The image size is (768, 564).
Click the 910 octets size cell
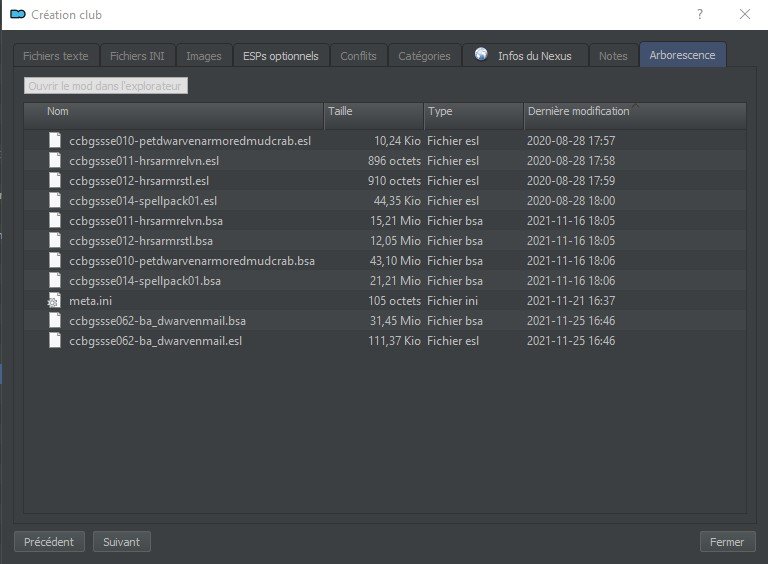pyautogui.click(x=394, y=181)
